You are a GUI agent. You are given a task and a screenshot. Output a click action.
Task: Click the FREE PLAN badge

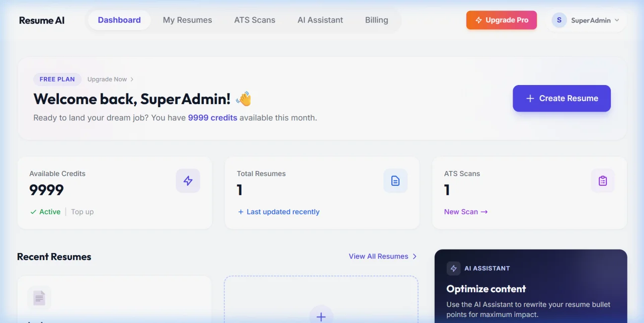point(57,79)
